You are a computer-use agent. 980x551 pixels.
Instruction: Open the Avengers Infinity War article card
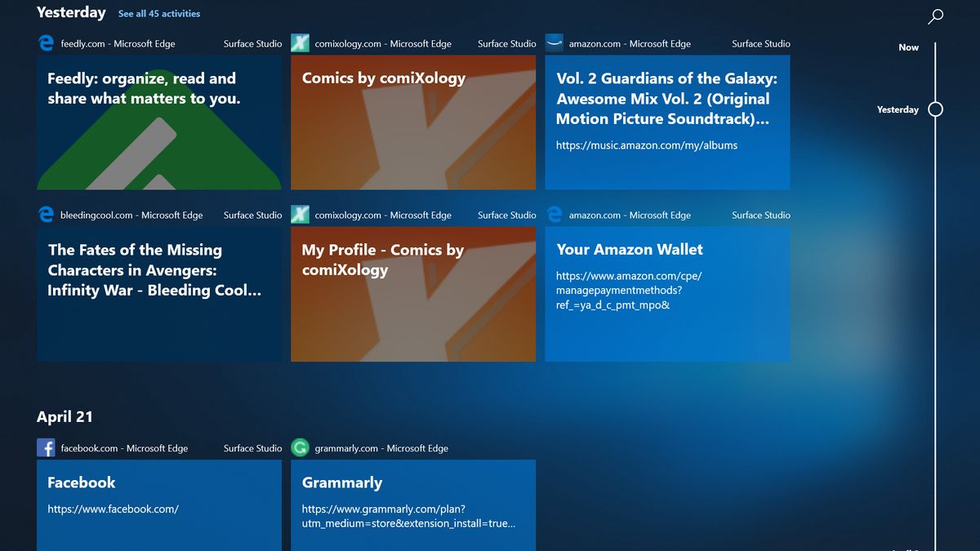tap(159, 294)
